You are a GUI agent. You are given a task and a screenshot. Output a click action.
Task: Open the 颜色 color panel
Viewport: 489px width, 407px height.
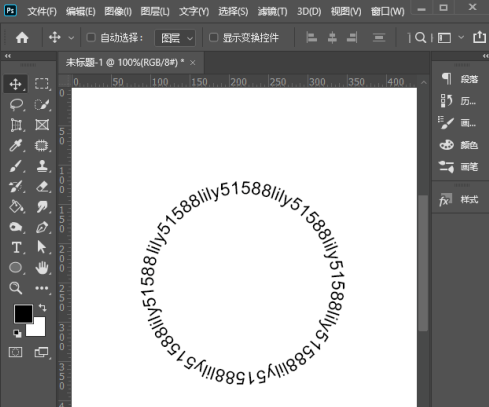point(460,145)
